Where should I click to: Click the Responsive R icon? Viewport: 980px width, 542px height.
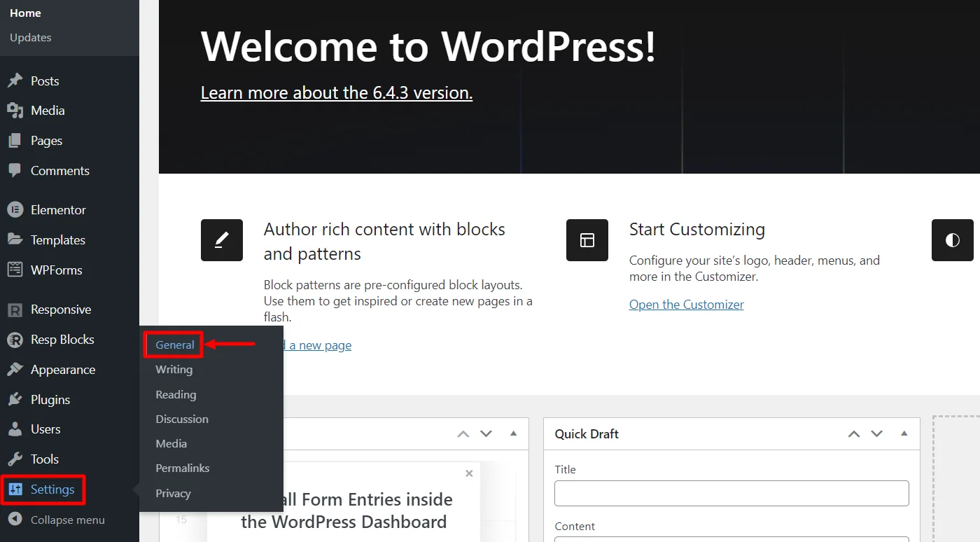click(15, 310)
